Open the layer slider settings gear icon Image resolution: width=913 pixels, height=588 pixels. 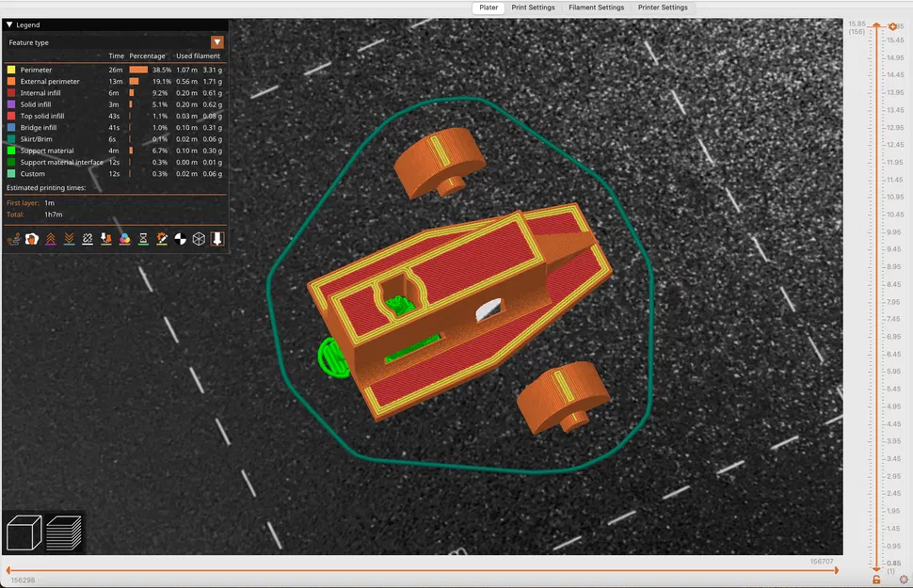(x=904, y=580)
